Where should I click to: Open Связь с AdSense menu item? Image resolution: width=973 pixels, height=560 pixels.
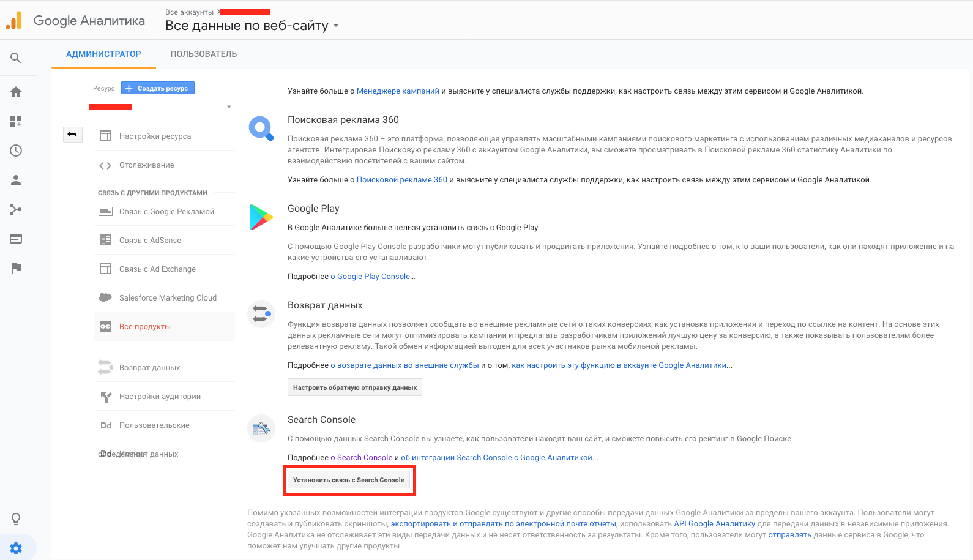(165, 240)
